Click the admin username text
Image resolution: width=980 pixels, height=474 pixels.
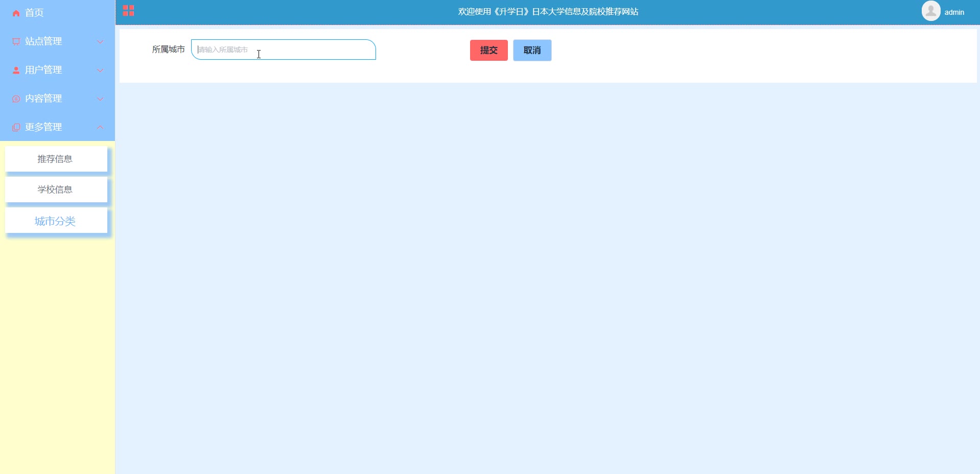[954, 12]
